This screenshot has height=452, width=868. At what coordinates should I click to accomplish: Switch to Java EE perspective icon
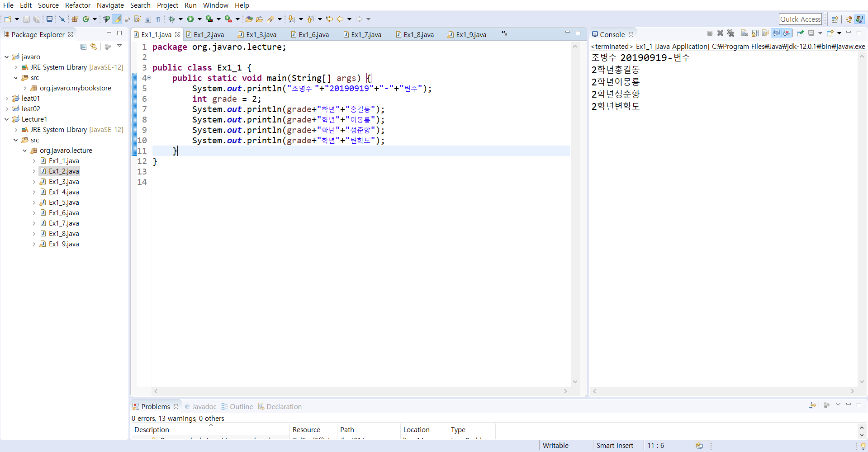[x=849, y=19]
